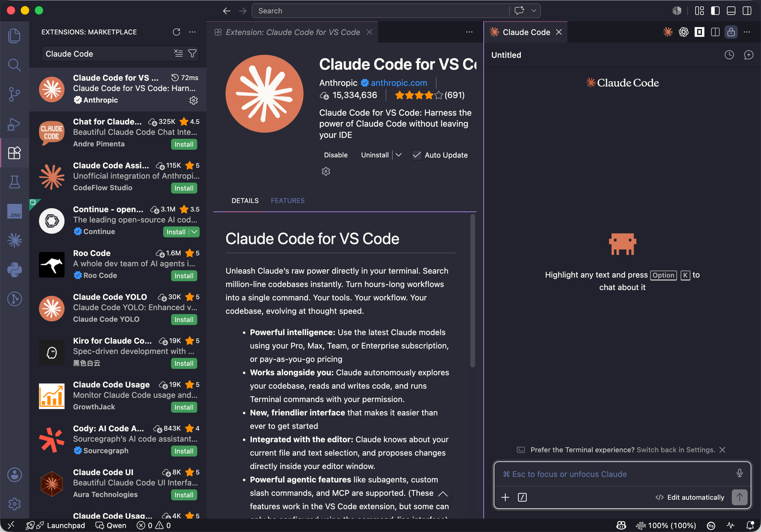Start a new Claude Code conversation
This screenshot has height=532, width=761.
click(749, 55)
